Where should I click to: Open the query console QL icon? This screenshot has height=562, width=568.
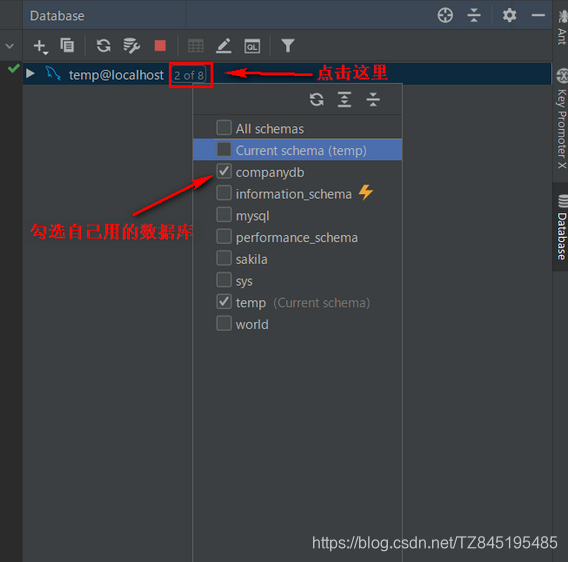(x=252, y=46)
